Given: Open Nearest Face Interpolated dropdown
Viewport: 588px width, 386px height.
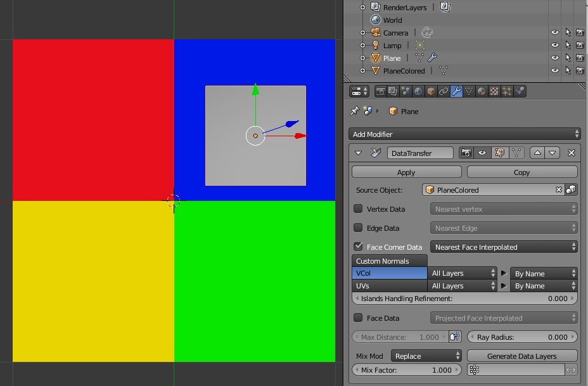Looking at the screenshot, I should click(504, 247).
